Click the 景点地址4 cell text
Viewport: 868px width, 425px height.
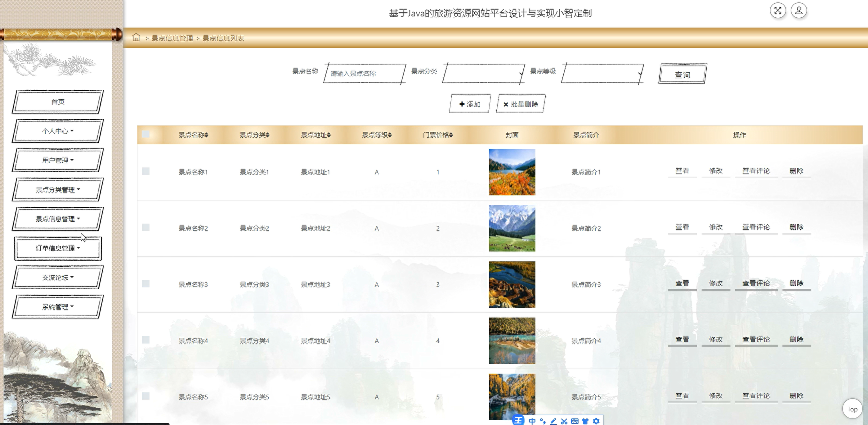tap(315, 341)
